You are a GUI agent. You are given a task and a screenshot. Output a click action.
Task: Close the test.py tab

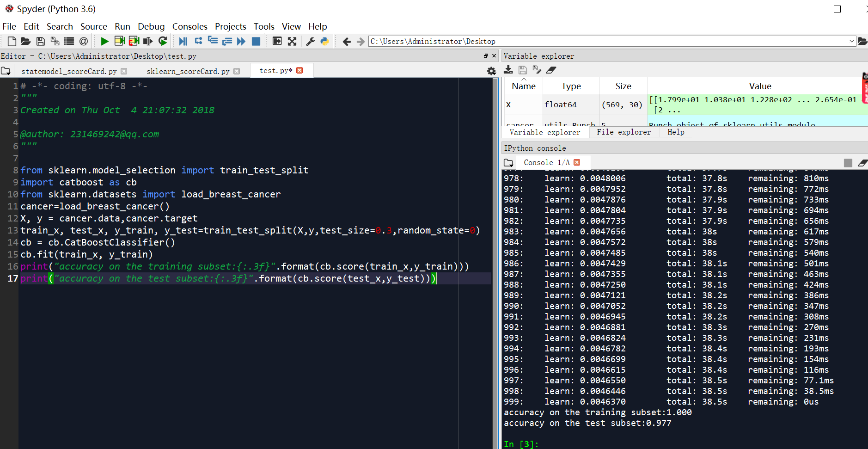coord(300,70)
